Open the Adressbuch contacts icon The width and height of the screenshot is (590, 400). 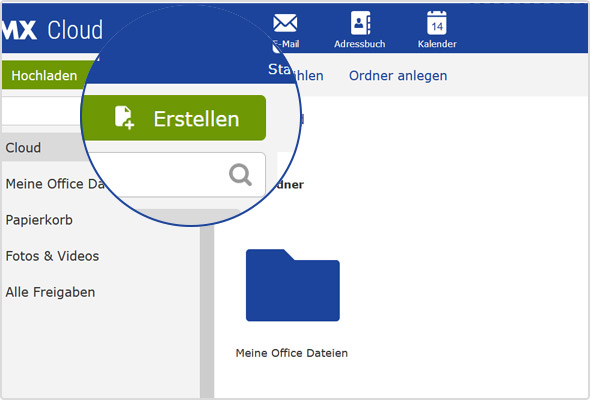tap(360, 23)
